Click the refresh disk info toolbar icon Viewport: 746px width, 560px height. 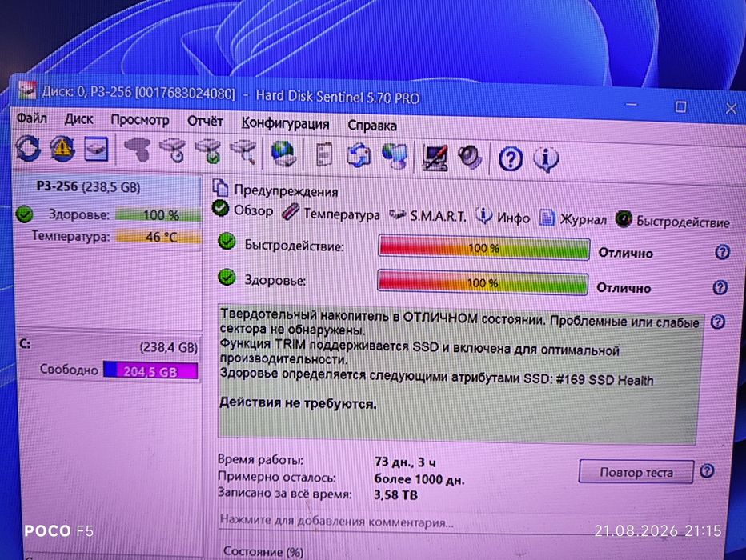(27, 148)
